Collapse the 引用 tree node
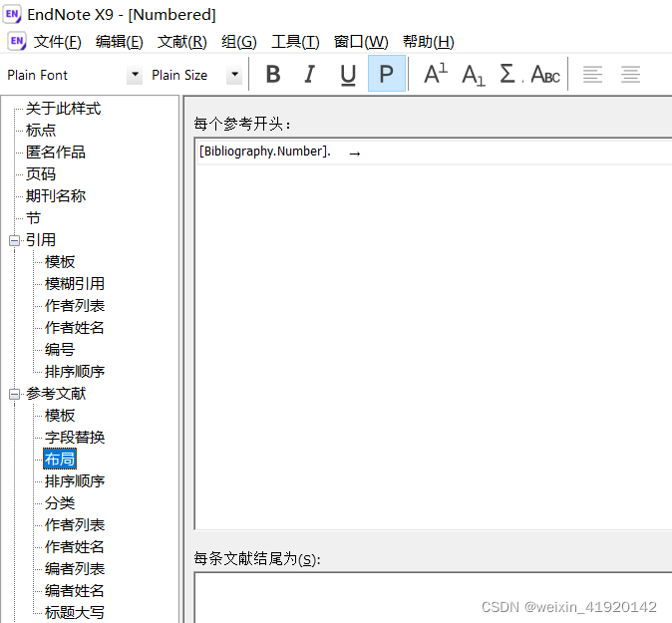Screen dimensions: 672x623 click(14, 240)
